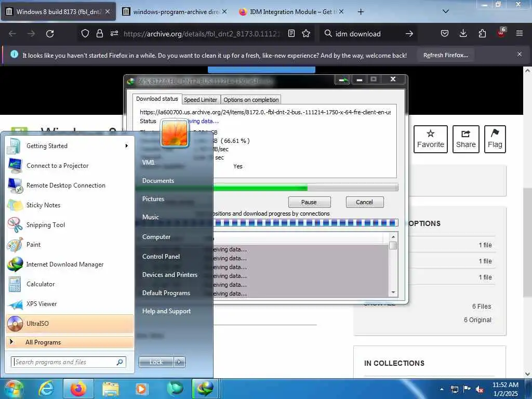
Task: Expand Getting Started submenu arrow
Action: click(127, 146)
